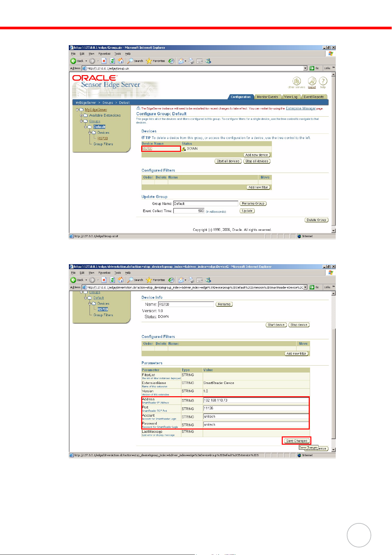Expand the Links chevron in the Group.uix window
The image size is (392, 555).
click(333, 68)
